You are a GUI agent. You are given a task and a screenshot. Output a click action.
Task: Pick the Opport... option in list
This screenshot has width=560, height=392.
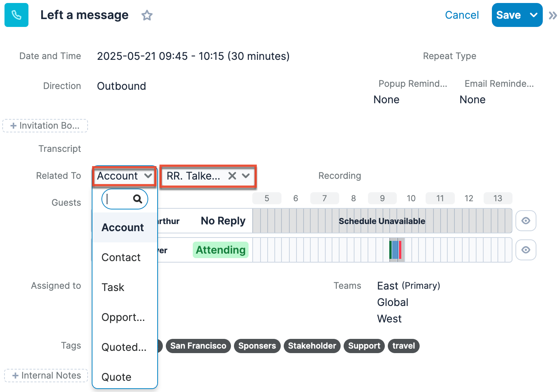(x=123, y=317)
